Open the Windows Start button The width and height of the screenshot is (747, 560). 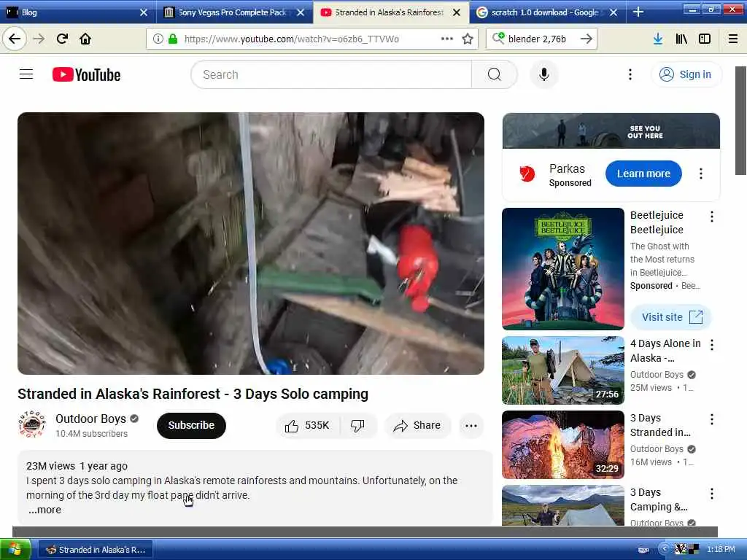[15, 549]
